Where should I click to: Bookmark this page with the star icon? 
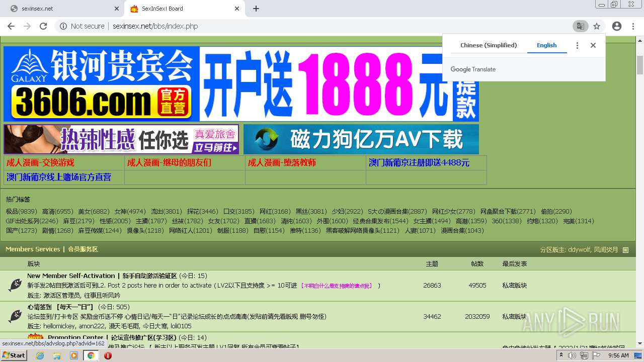coord(597,26)
